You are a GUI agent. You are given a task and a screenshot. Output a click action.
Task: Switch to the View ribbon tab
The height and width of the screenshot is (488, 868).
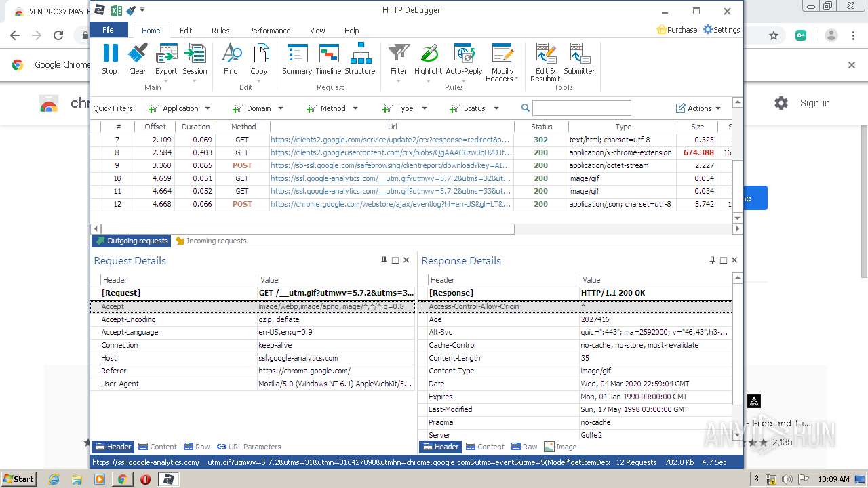[x=317, y=30]
